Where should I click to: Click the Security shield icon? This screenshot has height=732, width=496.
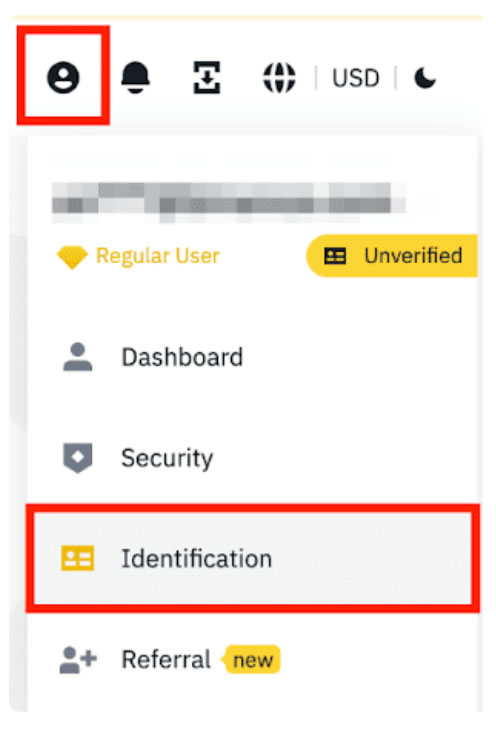click(78, 458)
